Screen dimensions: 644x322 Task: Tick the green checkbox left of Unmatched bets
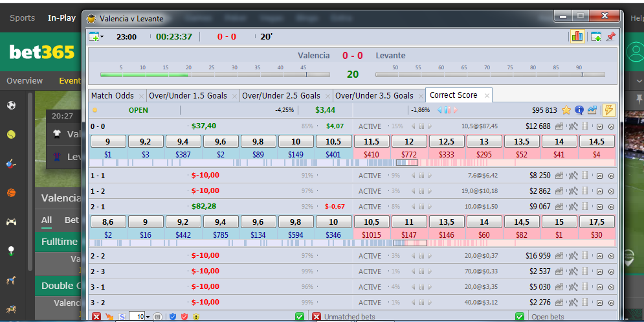pos(300,317)
